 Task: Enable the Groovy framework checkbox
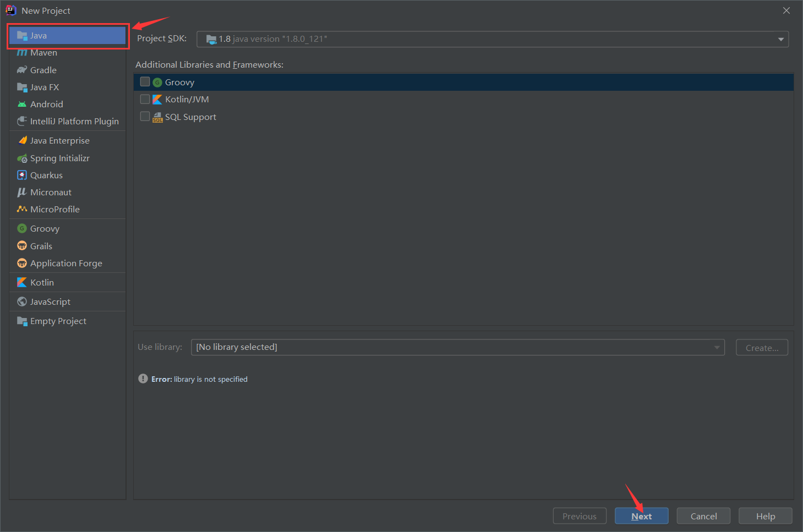click(145, 81)
